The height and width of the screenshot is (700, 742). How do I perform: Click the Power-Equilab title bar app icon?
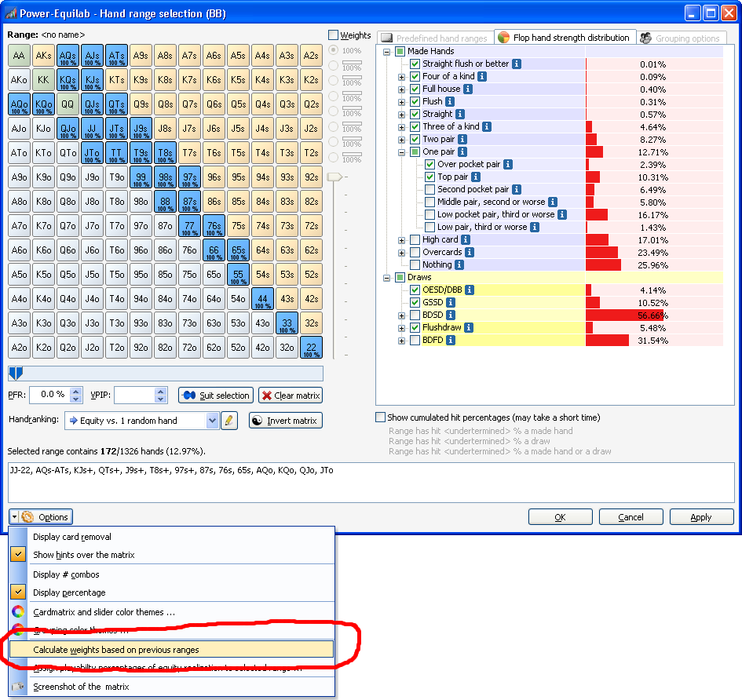pos(10,13)
